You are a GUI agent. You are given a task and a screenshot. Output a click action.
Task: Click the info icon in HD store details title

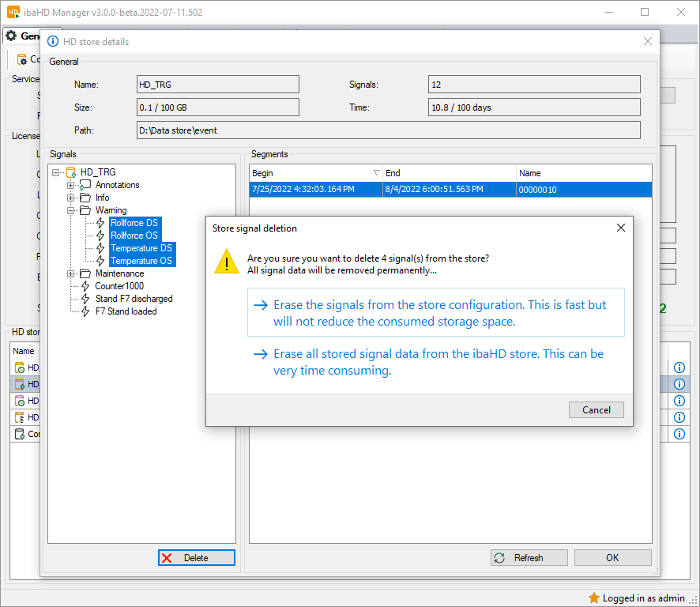pyautogui.click(x=53, y=41)
